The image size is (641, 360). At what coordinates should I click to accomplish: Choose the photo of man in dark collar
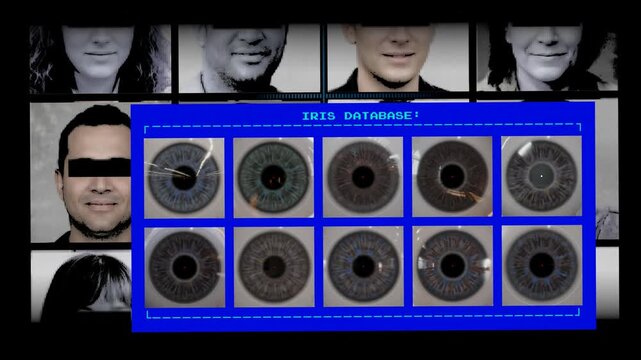coord(398,58)
